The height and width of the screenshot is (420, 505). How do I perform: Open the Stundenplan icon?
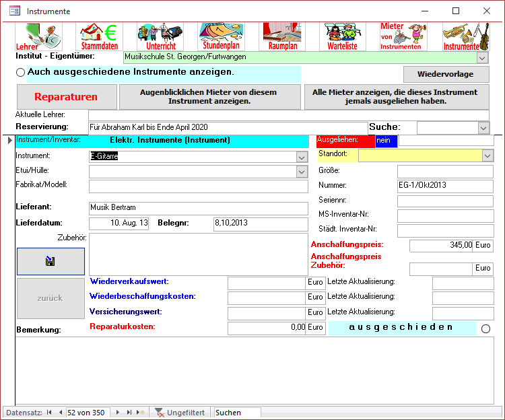tap(222, 37)
